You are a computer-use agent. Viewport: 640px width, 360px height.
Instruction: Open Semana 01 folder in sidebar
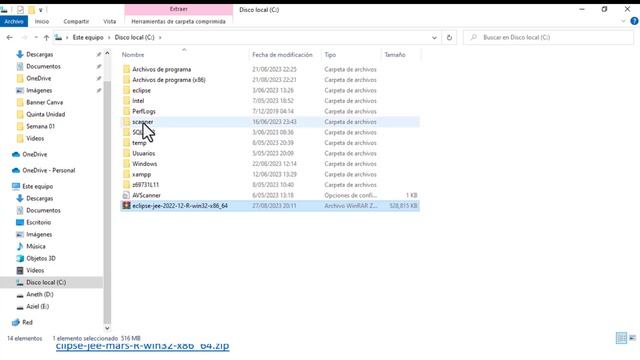click(x=40, y=127)
